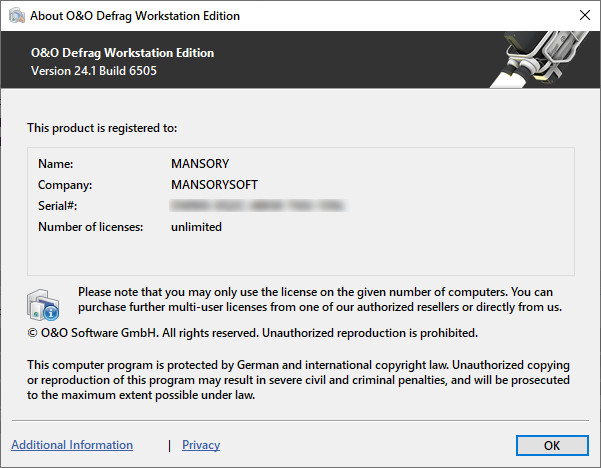
Task: Open the Additional Information link
Action: pyautogui.click(x=72, y=445)
